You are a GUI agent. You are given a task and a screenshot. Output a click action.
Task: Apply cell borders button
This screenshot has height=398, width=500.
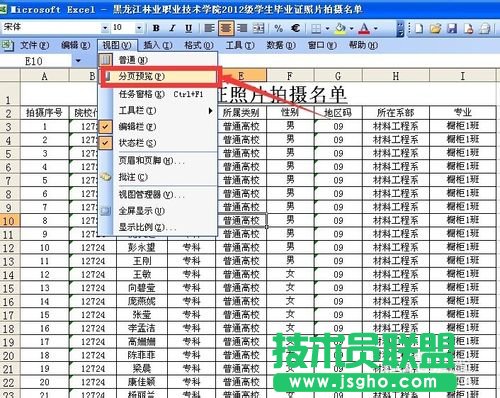(316, 29)
